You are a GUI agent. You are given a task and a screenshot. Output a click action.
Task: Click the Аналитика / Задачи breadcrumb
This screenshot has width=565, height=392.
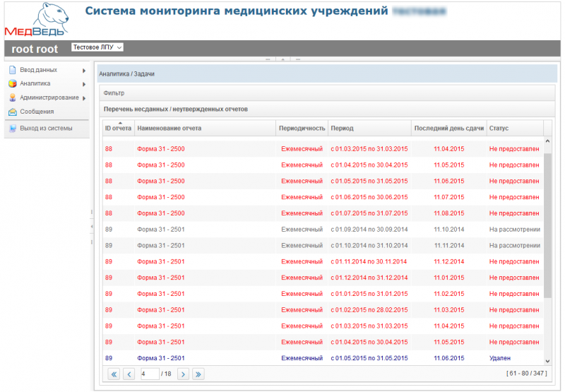click(x=127, y=74)
